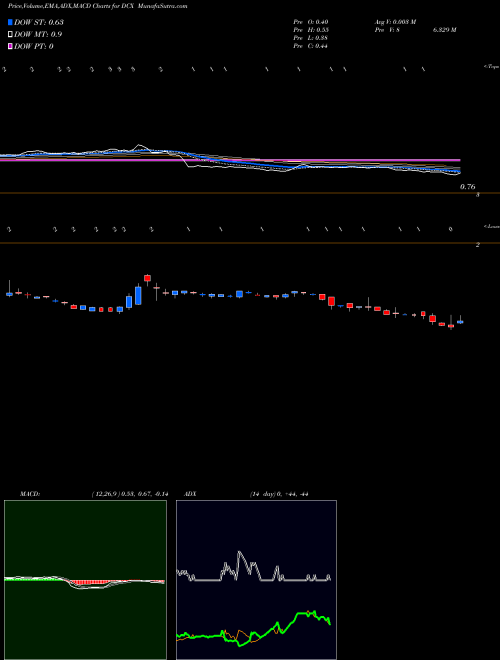Click the ADX indicator title label

[190, 494]
